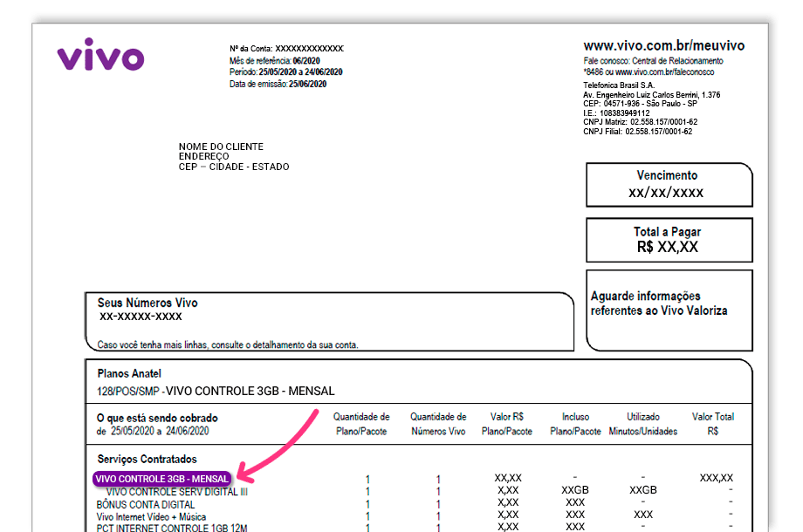The width and height of the screenshot is (803, 532).
Task: Select VIVO CONTROLE SERV DIGITAL III row
Action: point(176,492)
